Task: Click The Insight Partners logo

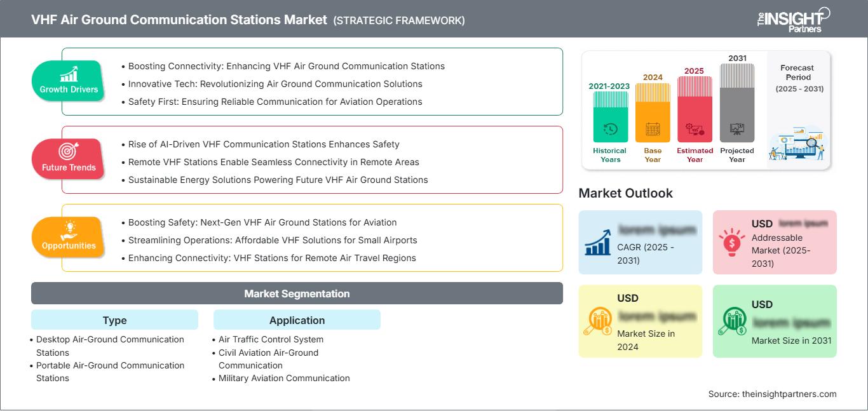Action: tap(793, 19)
